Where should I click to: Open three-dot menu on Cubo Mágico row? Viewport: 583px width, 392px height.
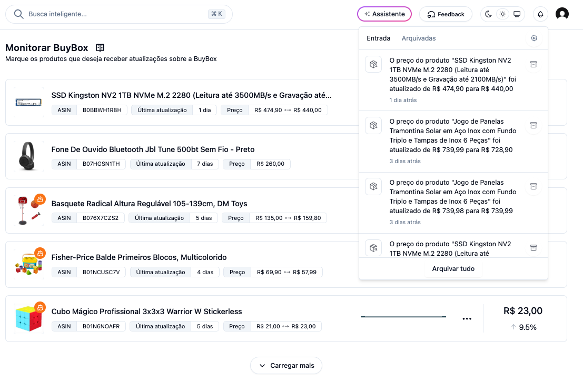click(467, 318)
